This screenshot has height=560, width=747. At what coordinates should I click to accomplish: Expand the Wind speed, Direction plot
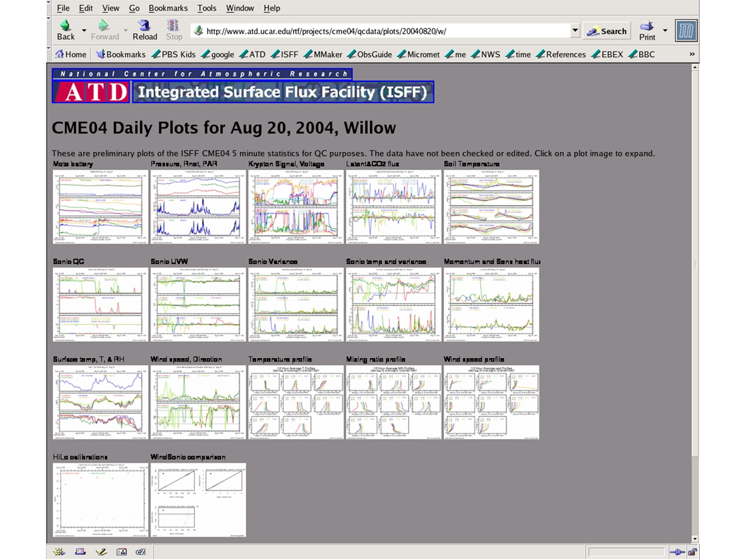[198, 403]
